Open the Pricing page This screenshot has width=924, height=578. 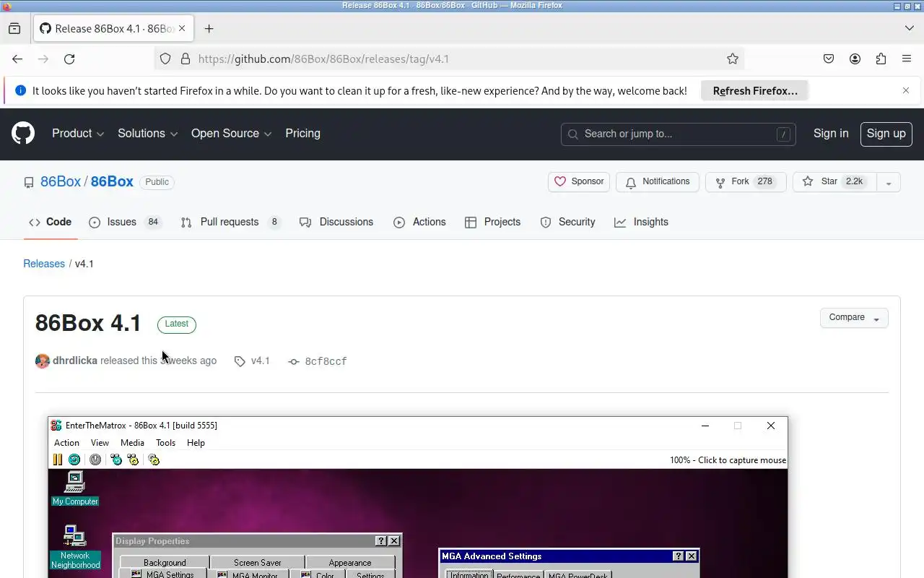302,134
